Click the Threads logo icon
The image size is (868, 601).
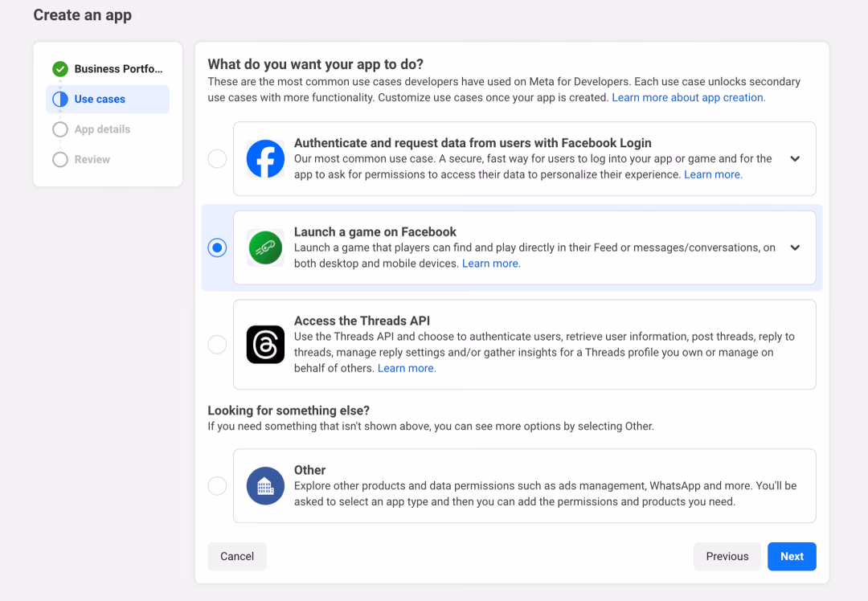point(265,344)
